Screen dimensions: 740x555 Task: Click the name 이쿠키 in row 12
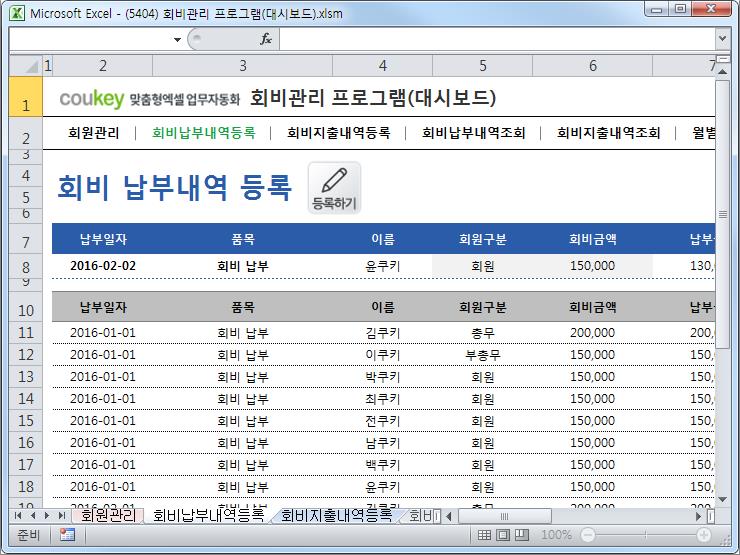click(x=382, y=355)
